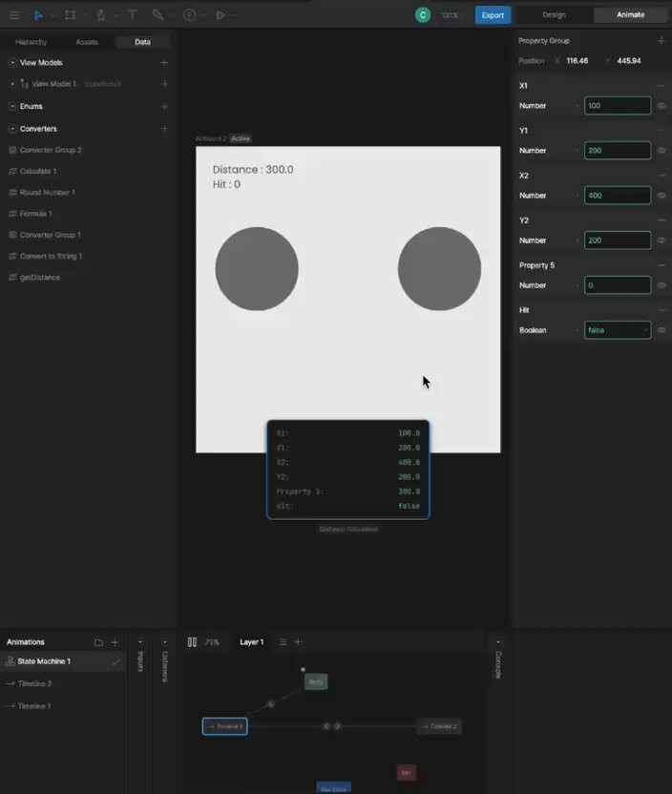Click the Play preview icon in toolbar
The width and height of the screenshot is (672, 794).
(220, 15)
